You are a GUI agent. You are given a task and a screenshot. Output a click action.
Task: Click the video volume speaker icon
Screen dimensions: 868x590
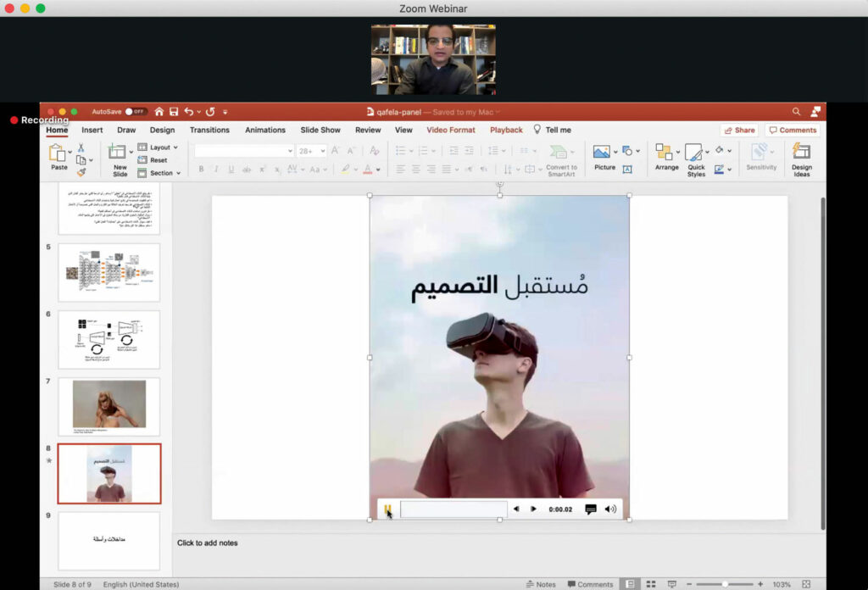[x=610, y=509]
